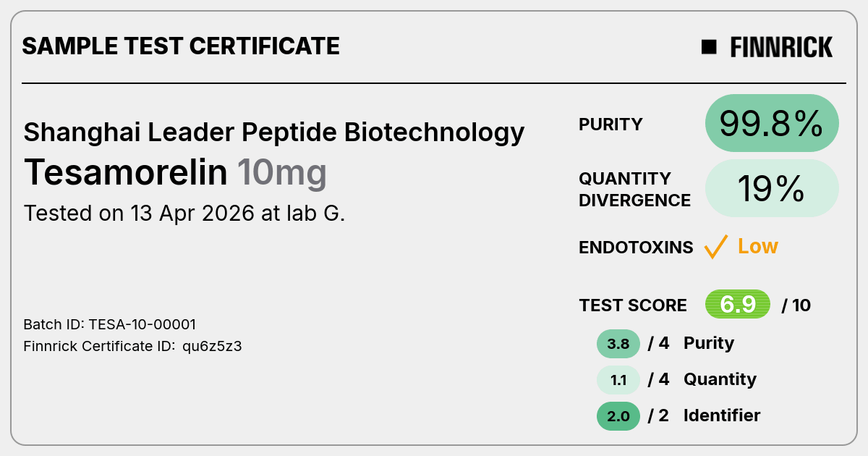868x456 pixels.
Task: Click the 2.0 identifier sub-score pill
Action: 618,416
